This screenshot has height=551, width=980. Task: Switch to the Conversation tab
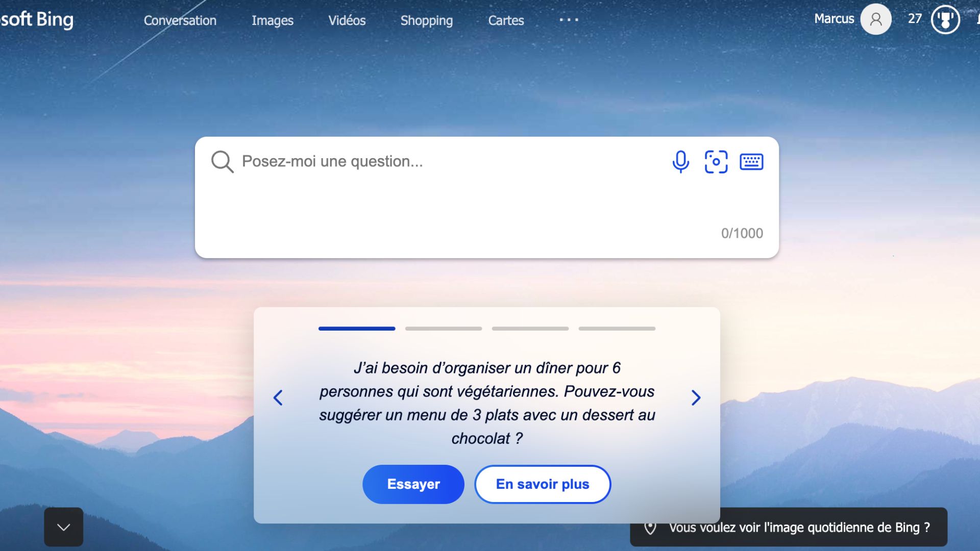pos(180,20)
